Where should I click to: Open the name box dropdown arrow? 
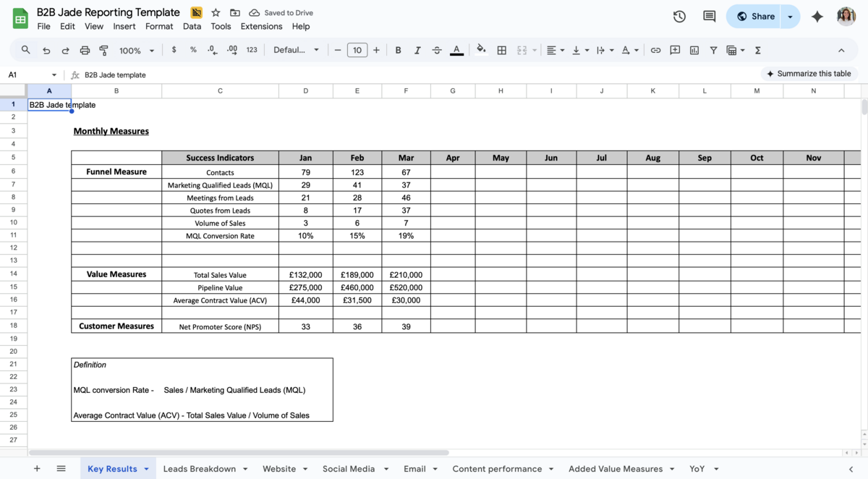click(54, 75)
